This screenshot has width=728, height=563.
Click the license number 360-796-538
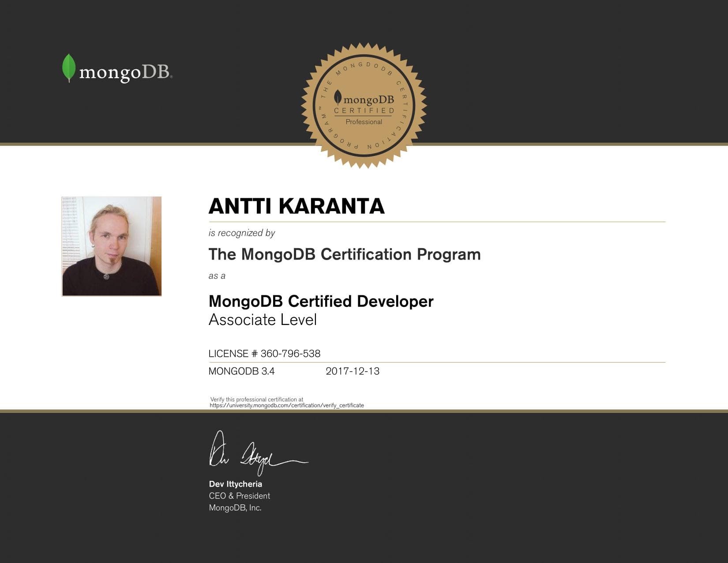coord(290,354)
